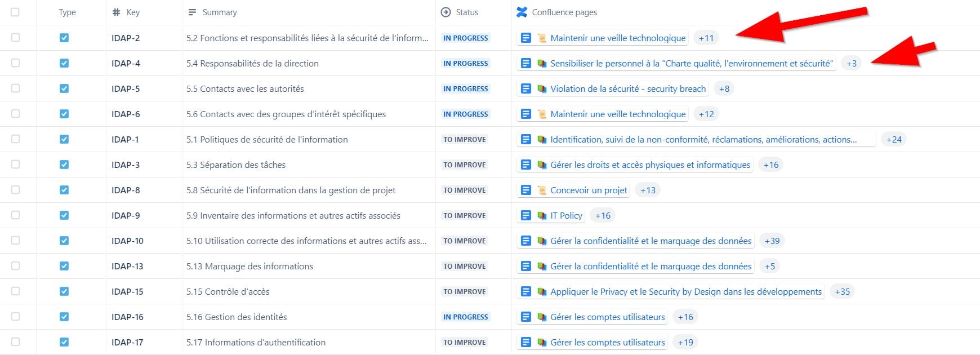The width and height of the screenshot is (980, 355).
Task: Click the hash icon next to Key
Action: point(116,12)
